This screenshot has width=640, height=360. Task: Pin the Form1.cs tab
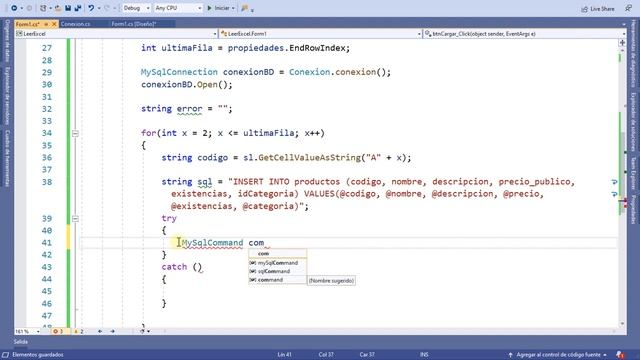tap(46, 24)
